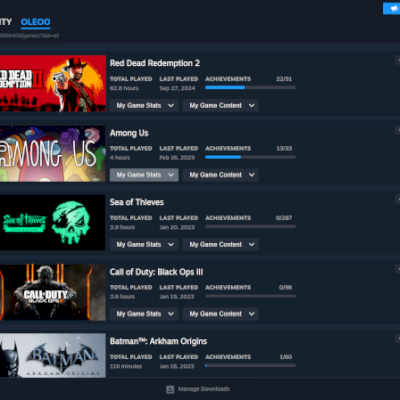Viewport: 400px width, 400px height.
Task: Click Achievements label in Call of Duty row
Action: [228, 287]
